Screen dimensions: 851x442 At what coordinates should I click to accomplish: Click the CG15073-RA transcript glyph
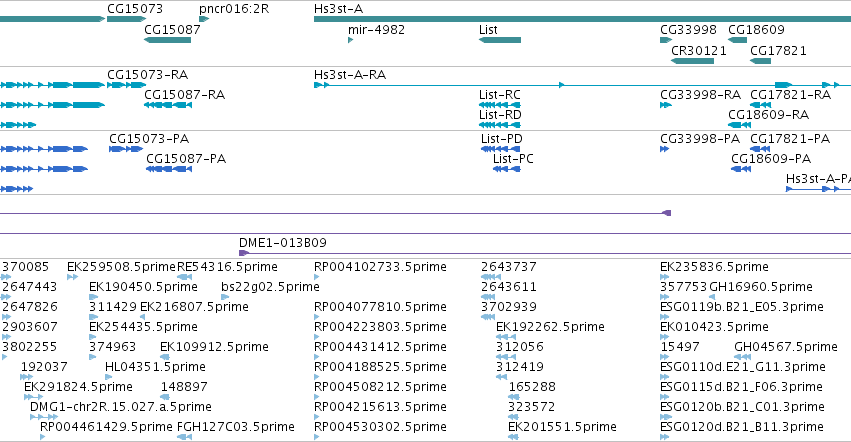[x=126, y=85]
